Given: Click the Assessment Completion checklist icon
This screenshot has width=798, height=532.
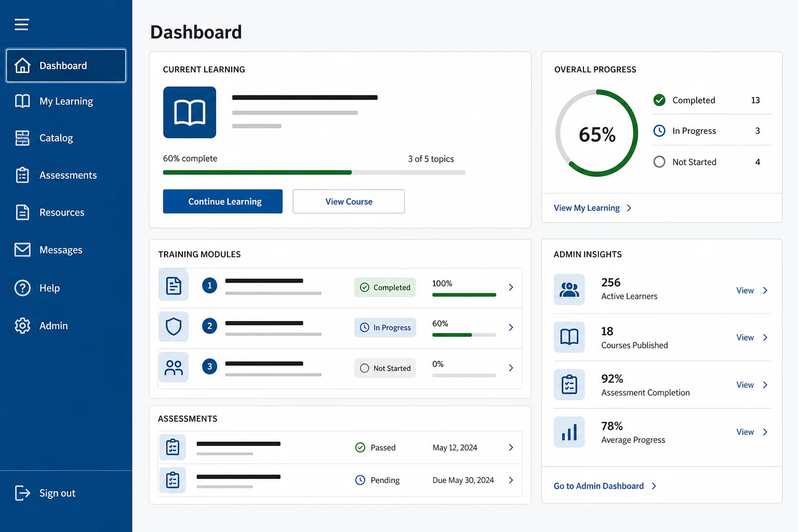Looking at the screenshot, I should (x=569, y=384).
